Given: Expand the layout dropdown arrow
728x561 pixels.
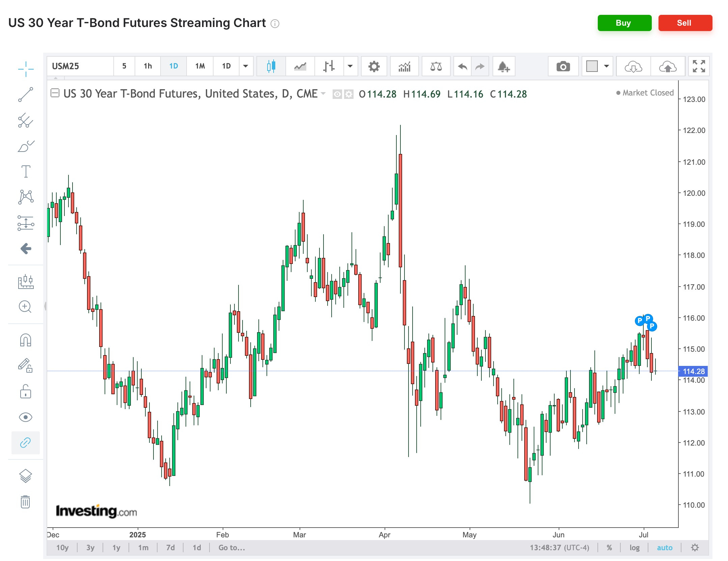Looking at the screenshot, I should (607, 66).
